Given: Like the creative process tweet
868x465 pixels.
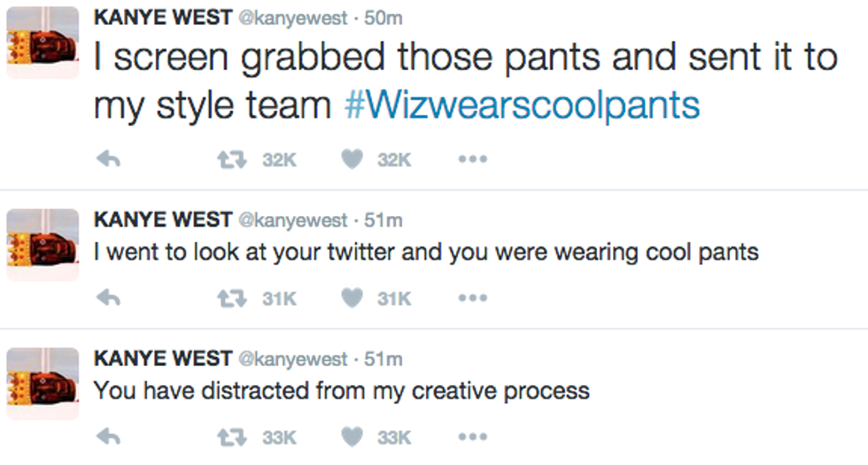Looking at the screenshot, I should (354, 437).
